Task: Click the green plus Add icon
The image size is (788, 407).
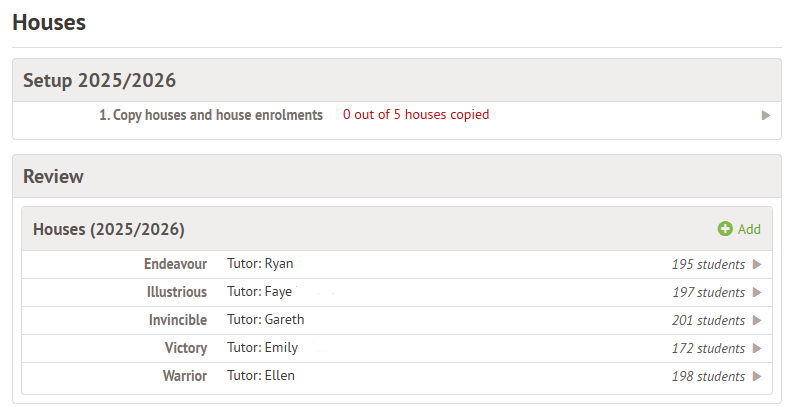Action: click(x=725, y=229)
